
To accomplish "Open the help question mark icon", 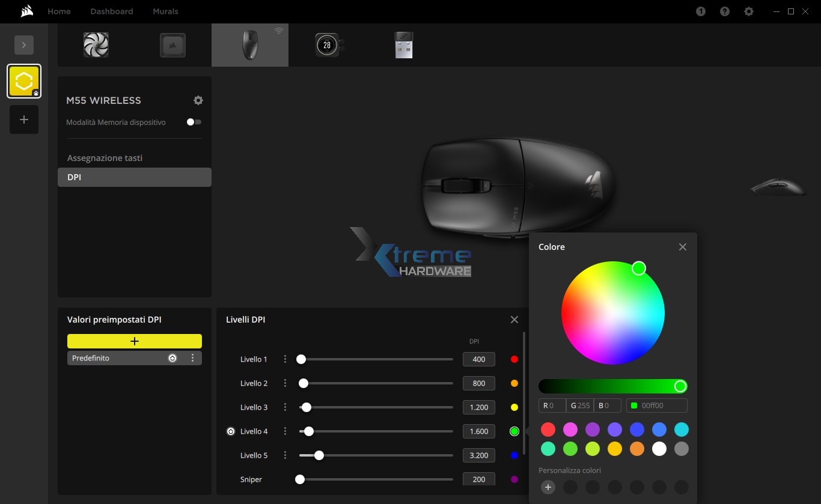I will click(x=725, y=11).
